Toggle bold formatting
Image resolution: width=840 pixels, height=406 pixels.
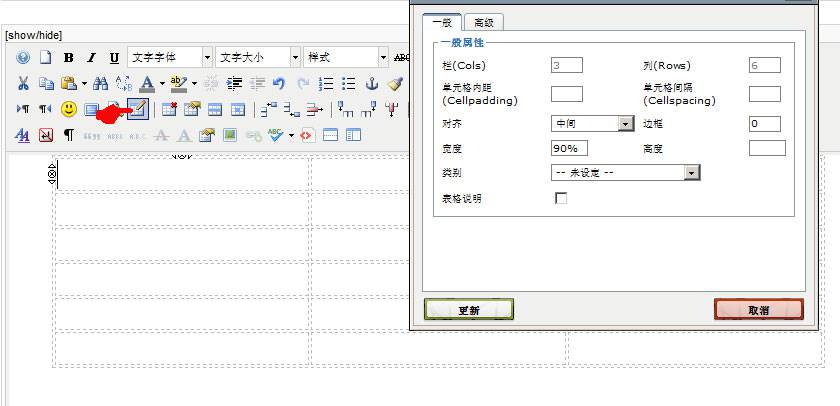point(69,57)
